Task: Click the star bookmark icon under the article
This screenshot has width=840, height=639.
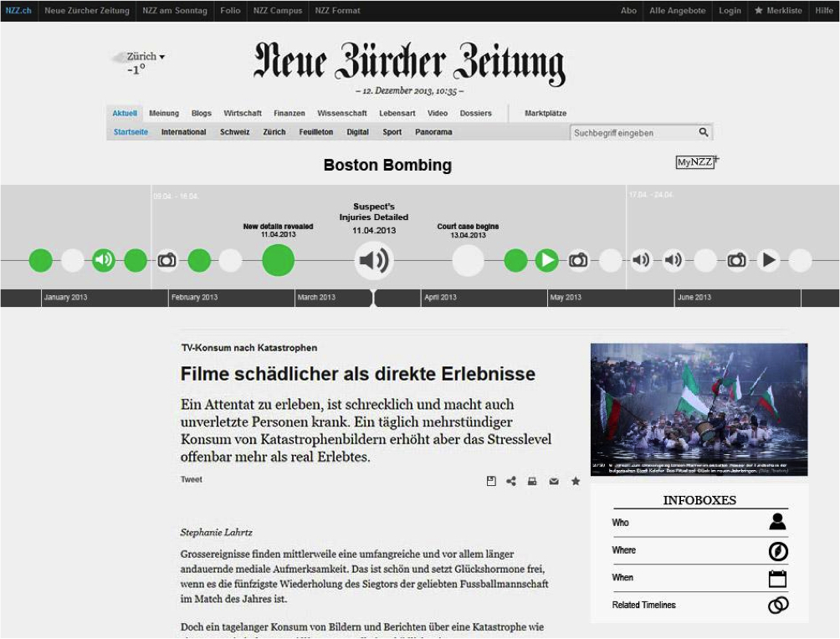Action: (x=576, y=481)
